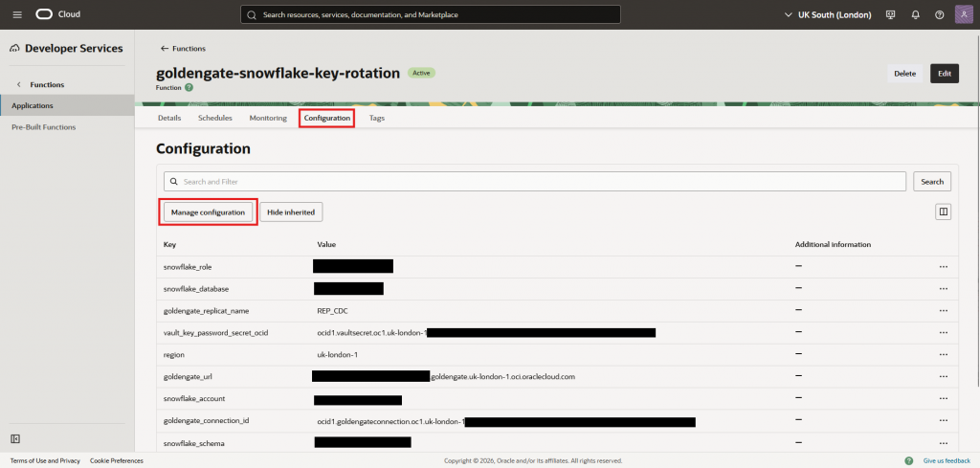Viewport: 980px width, 468px height.
Task: Click the Edit button
Action: (945, 73)
